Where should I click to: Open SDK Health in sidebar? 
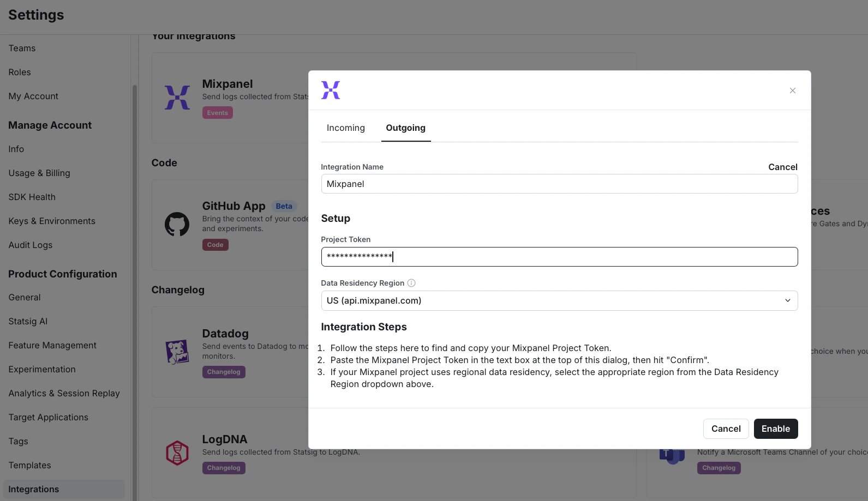(x=32, y=197)
